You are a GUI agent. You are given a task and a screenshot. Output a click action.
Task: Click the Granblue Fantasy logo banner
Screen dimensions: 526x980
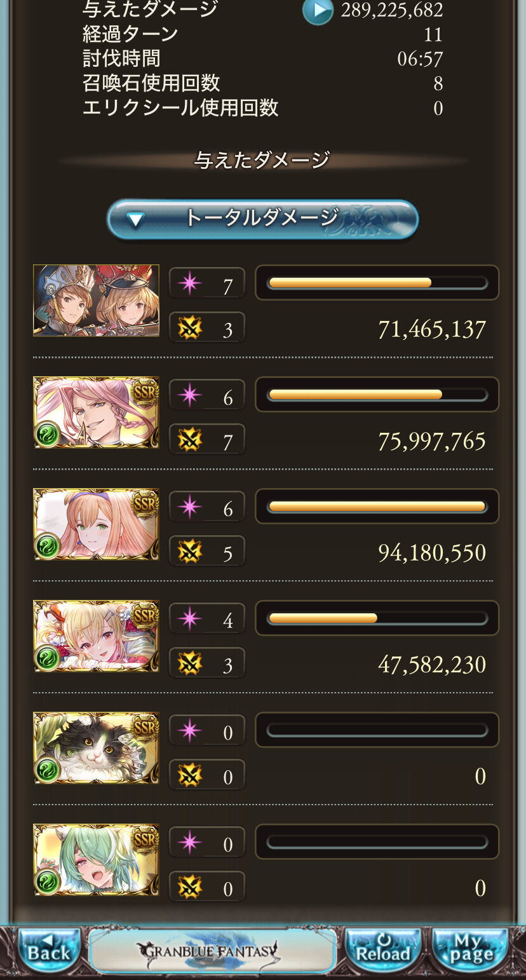(213, 950)
